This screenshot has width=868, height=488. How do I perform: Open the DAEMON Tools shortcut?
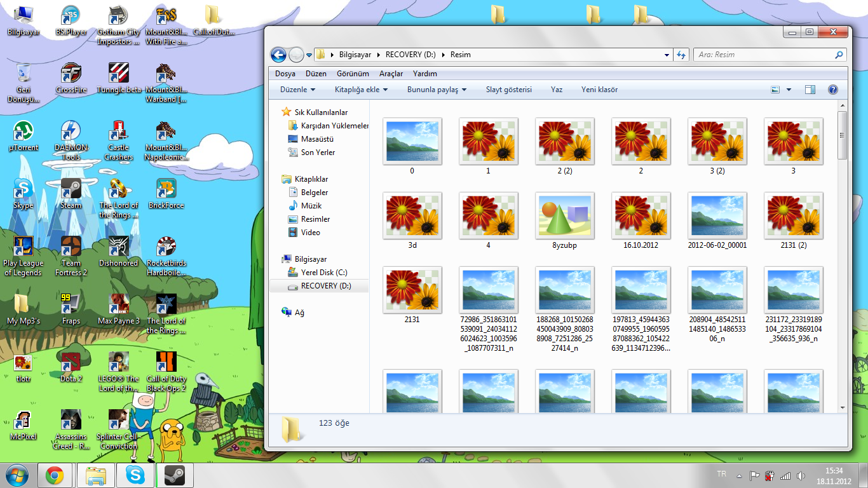71,141
